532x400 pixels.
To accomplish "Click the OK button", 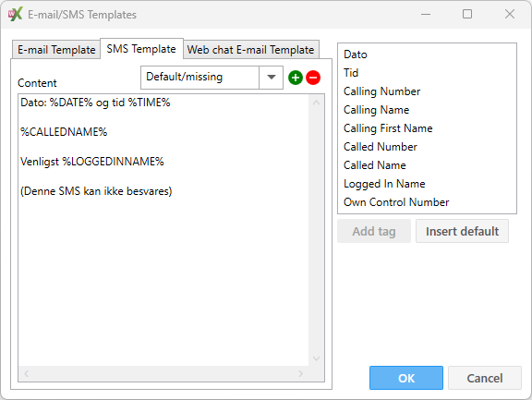I will (x=406, y=378).
